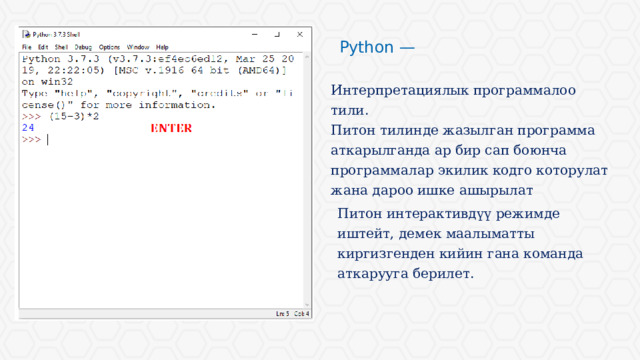
Task: Open the Help menu
Action: pos(162,47)
